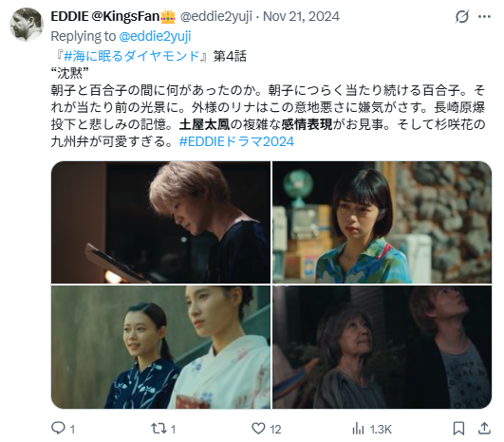This screenshot has width=504, height=442.
Task: Open the three-dot more options menu
Action: click(484, 17)
